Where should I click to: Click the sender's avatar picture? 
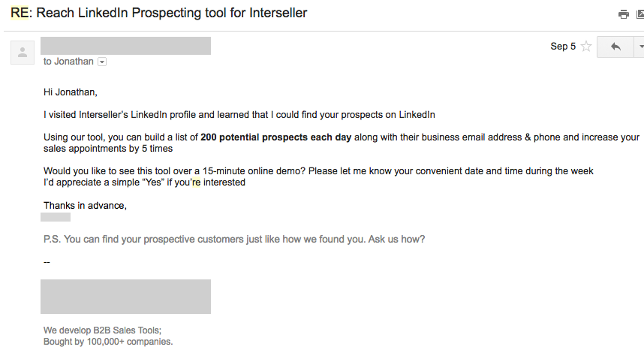click(23, 53)
